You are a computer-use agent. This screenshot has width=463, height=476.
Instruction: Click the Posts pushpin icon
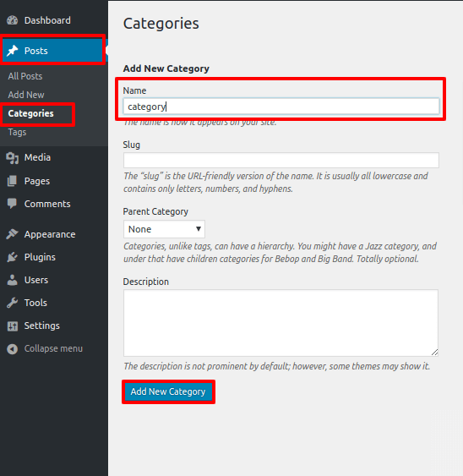click(x=13, y=51)
